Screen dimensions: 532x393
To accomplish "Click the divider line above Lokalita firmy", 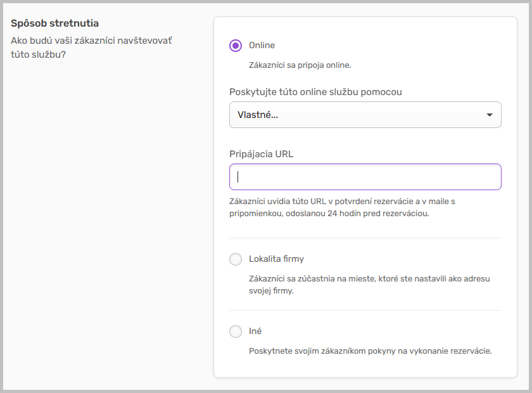I will click(365, 238).
